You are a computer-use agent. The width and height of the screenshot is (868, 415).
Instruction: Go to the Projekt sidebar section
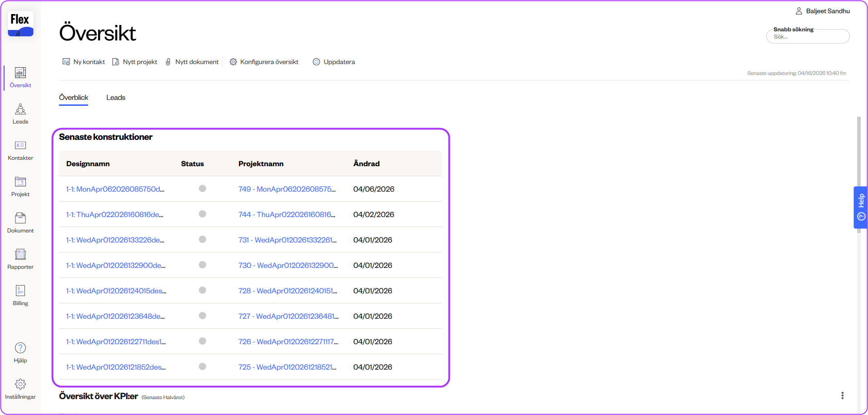point(20,187)
